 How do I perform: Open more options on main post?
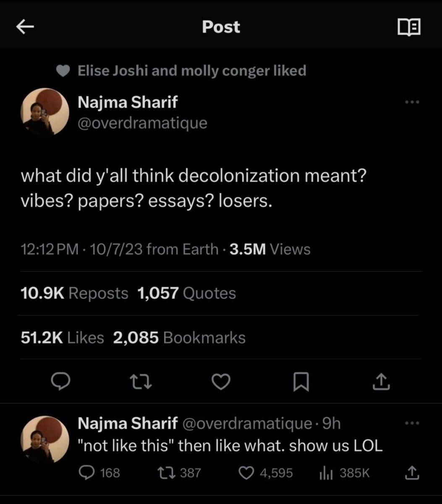[412, 102]
